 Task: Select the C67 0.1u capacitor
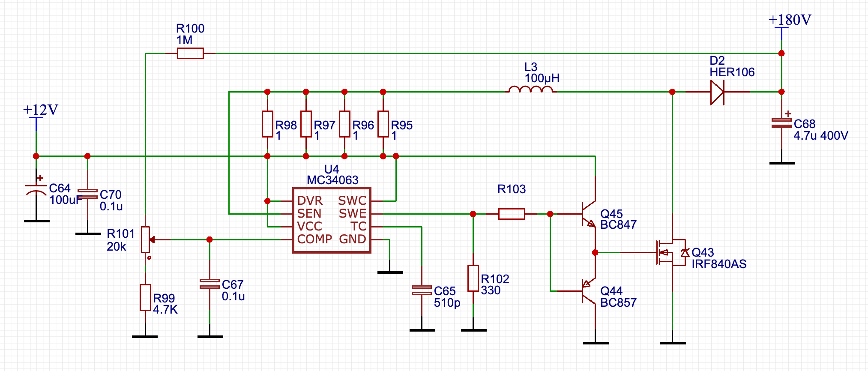(x=210, y=284)
